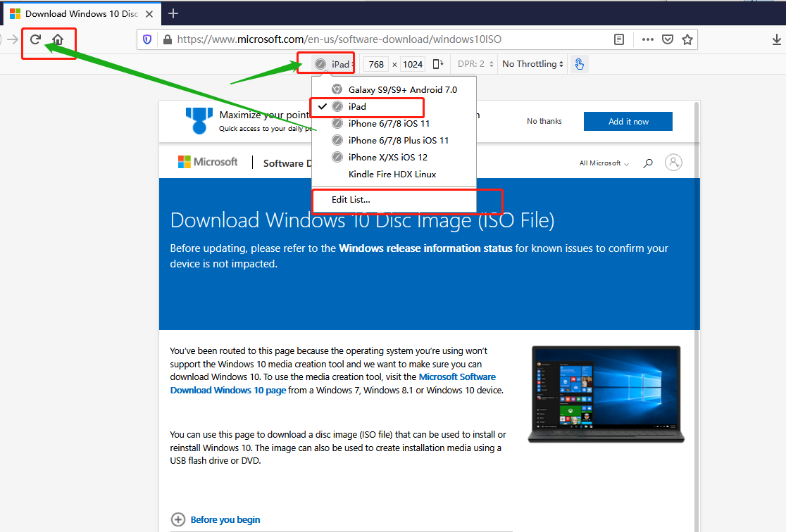Select Kindle Fire HDX Linux device
The height and width of the screenshot is (532, 786).
pos(394,175)
